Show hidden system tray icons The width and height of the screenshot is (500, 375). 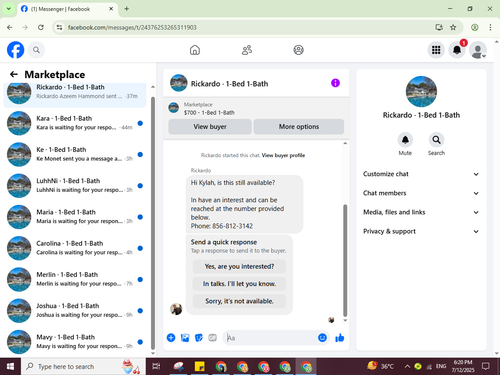coord(407,366)
